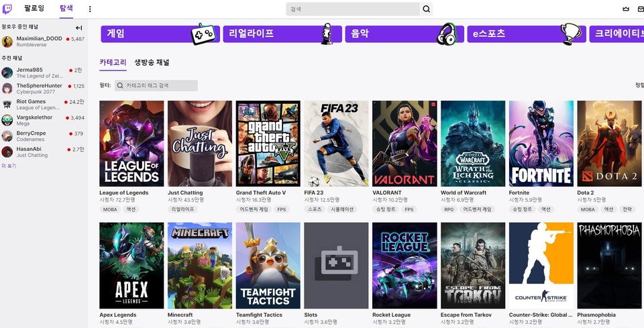Image resolution: width=644 pixels, height=328 pixels.
Task: Click 스포츠 tag under FIFA 23
Action: (x=315, y=209)
